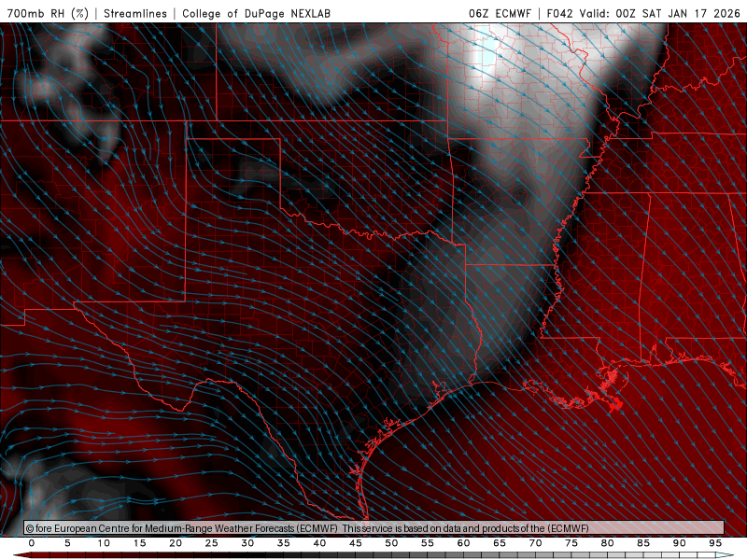Click the "25" humidity scale value
Viewport: 747px width, 560px height.
(212, 543)
